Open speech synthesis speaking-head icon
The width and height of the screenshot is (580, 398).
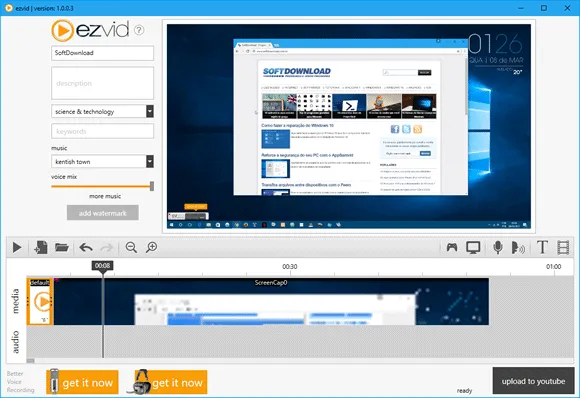(518, 247)
